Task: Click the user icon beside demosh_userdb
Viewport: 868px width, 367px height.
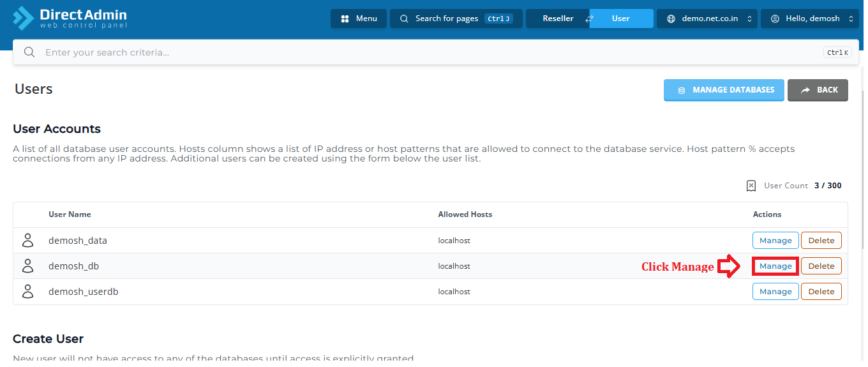Action: (x=27, y=292)
